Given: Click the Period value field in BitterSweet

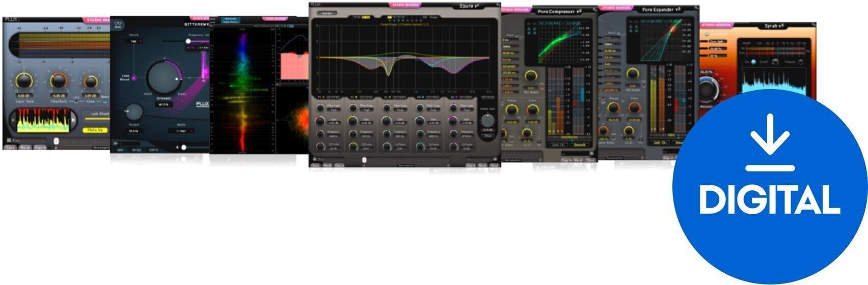Looking at the screenshot, I should (x=133, y=131).
